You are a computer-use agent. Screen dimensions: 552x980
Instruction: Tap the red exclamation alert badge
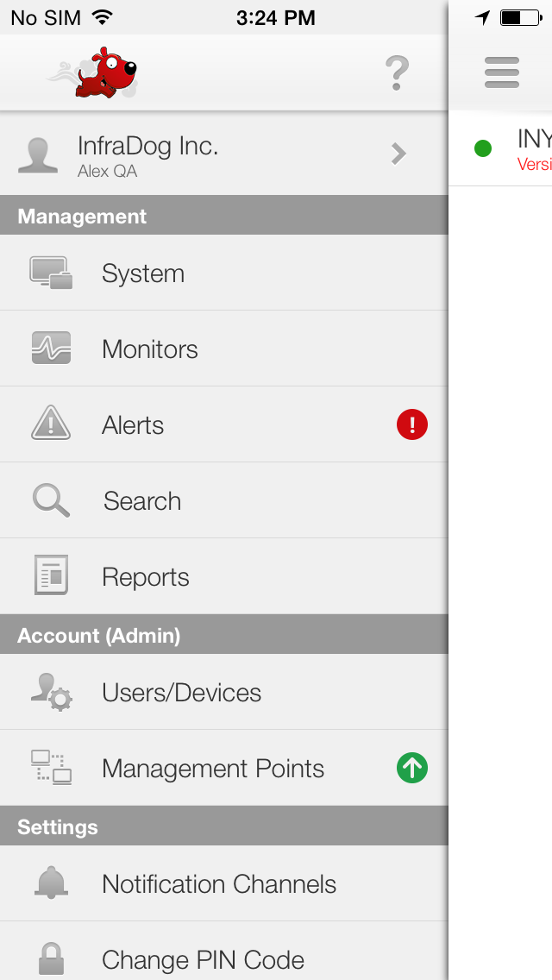coord(412,424)
